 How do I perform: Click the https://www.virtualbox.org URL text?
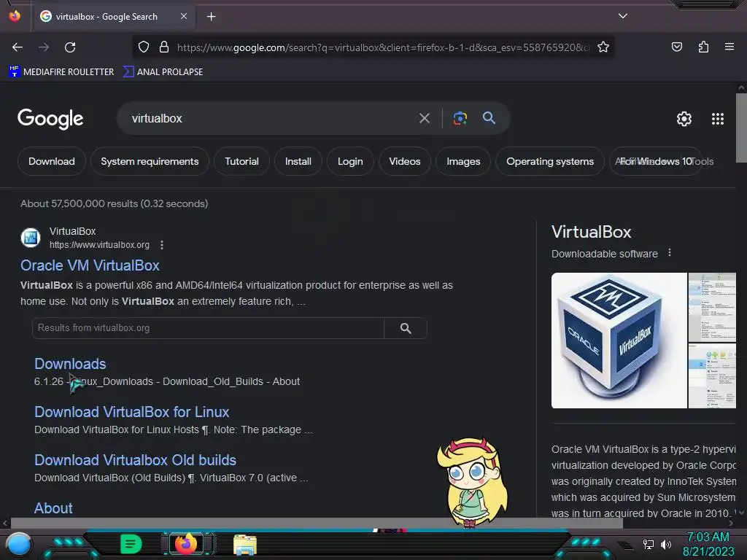click(99, 245)
